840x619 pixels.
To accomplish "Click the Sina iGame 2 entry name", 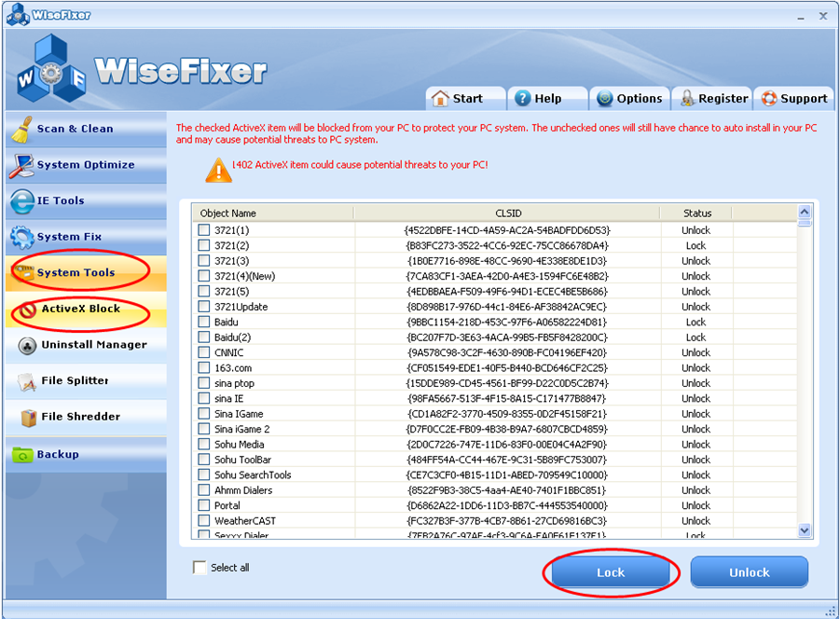I will pos(242,430).
